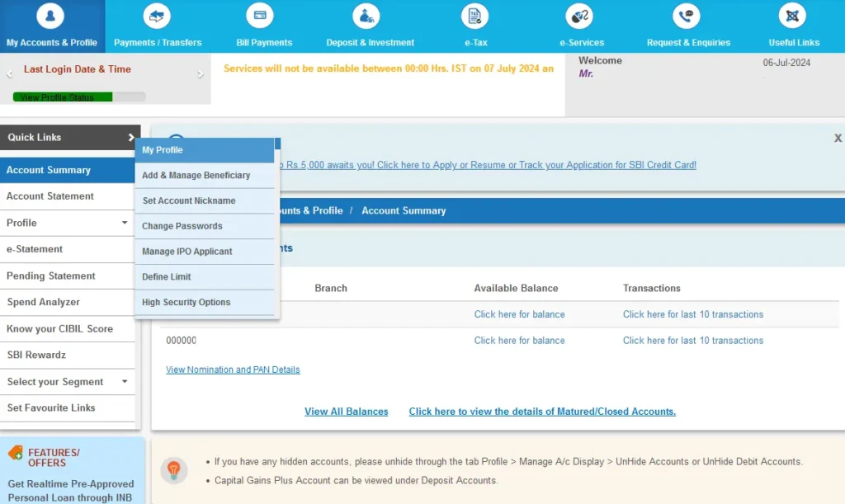
Task: Click the lightbulb tip icon
Action: coord(173,470)
